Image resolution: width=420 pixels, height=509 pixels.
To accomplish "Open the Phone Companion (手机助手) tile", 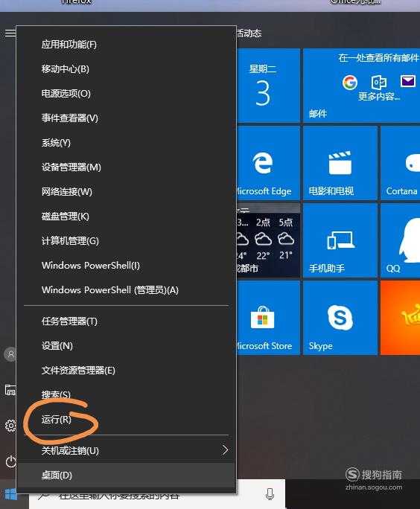I will [340, 240].
